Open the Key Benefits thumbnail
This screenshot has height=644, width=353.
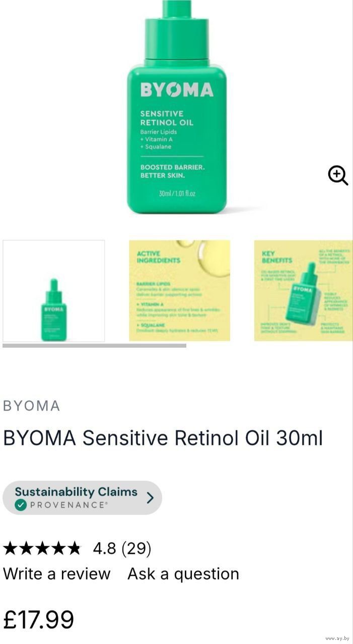[x=304, y=291]
